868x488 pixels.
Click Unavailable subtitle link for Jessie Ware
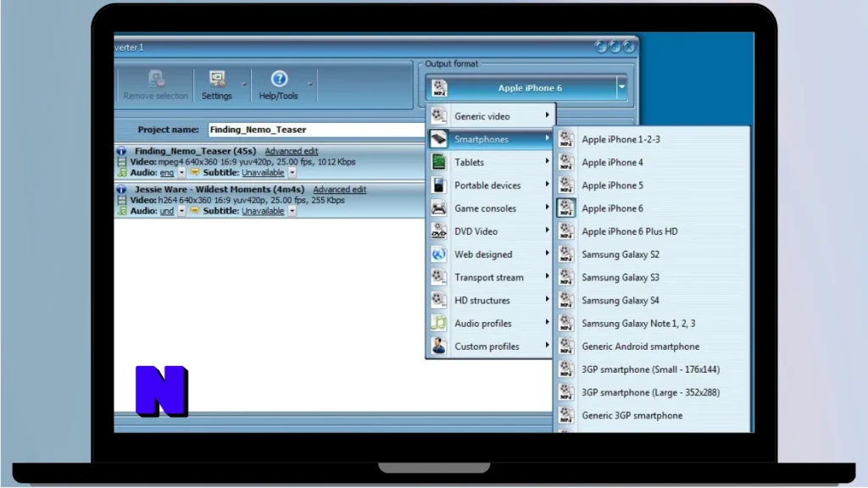(263, 211)
